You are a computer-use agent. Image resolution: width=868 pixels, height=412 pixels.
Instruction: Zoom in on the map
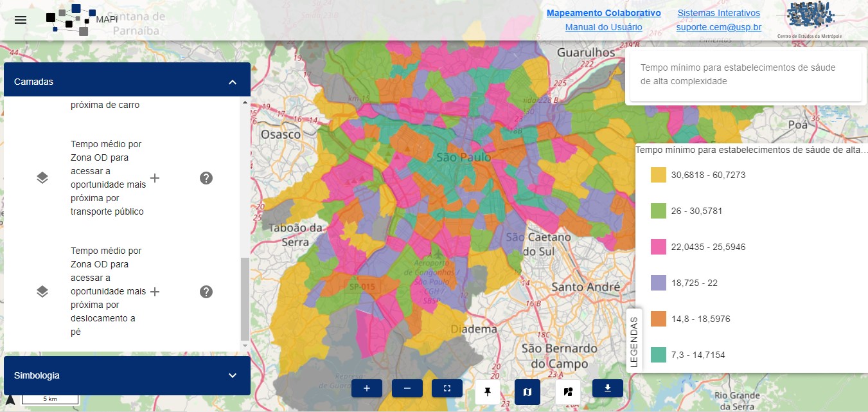[366, 388]
